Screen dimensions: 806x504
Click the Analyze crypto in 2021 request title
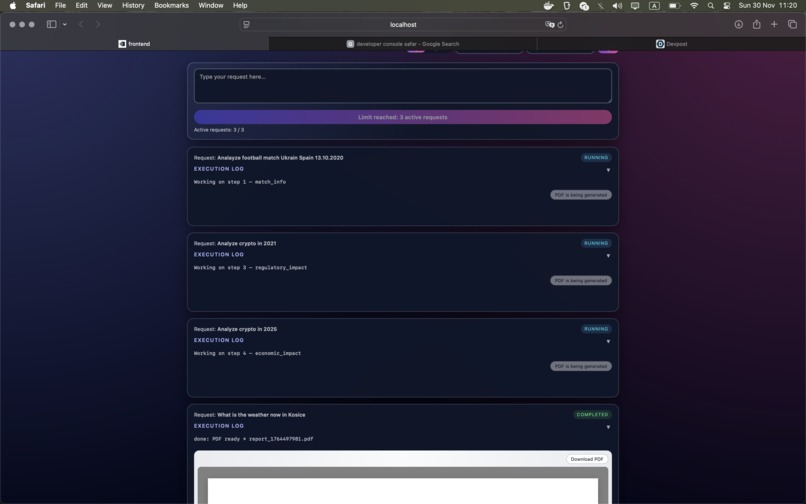click(x=246, y=244)
